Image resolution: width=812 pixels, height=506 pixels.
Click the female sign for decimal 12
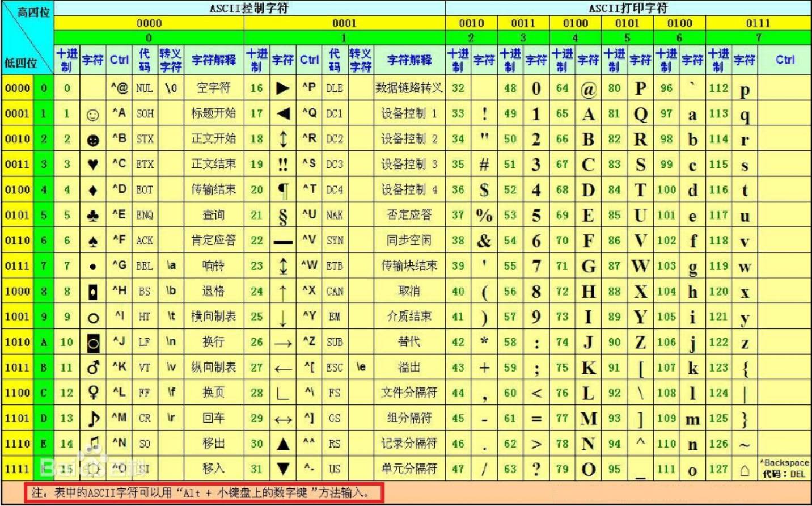coord(93,393)
